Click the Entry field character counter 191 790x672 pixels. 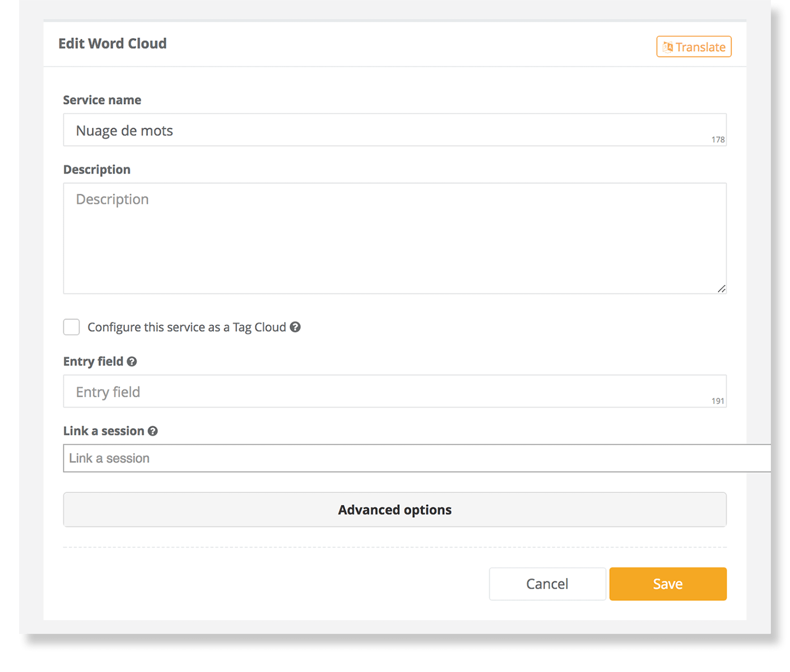tap(718, 401)
